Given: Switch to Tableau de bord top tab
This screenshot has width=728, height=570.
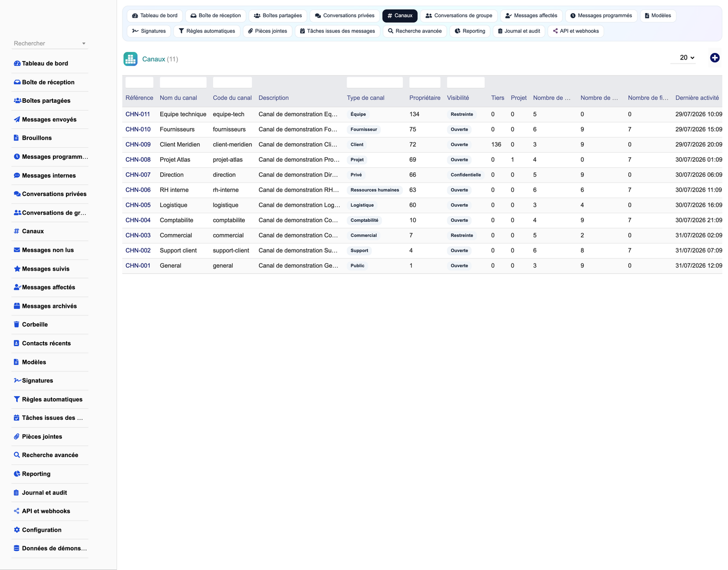Looking at the screenshot, I should (155, 16).
